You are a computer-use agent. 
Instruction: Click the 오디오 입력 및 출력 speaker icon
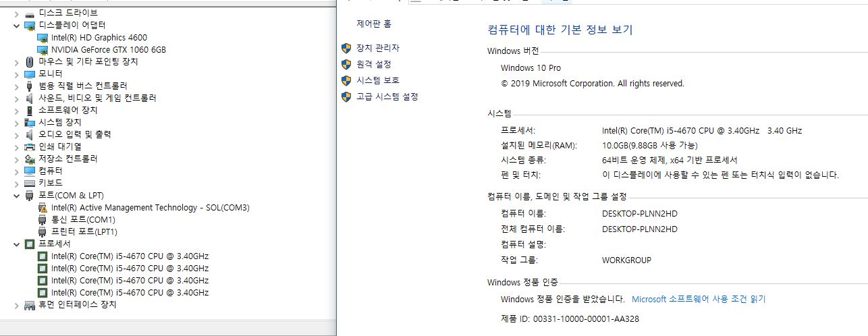point(30,134)
